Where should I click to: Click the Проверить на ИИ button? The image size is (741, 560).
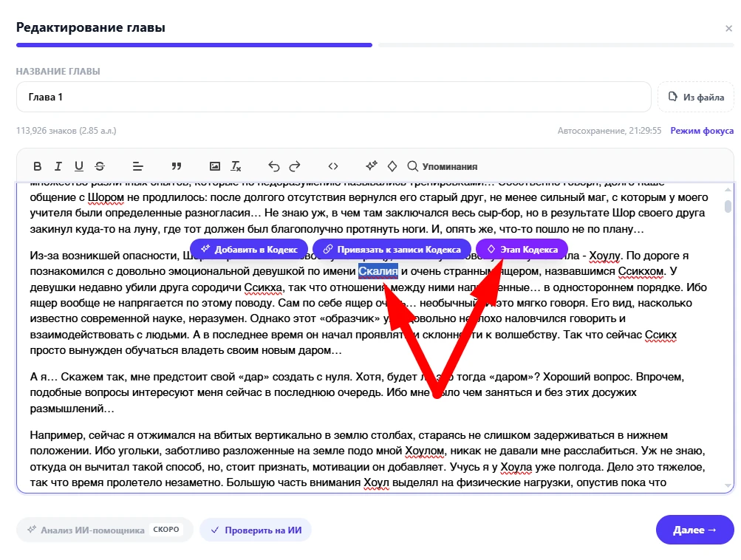pos(256,530)
